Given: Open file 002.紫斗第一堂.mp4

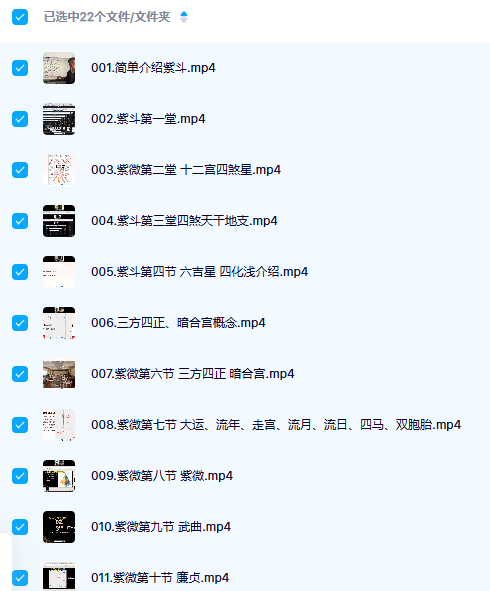Looking at the screenshot, I should tap(148, 119).
